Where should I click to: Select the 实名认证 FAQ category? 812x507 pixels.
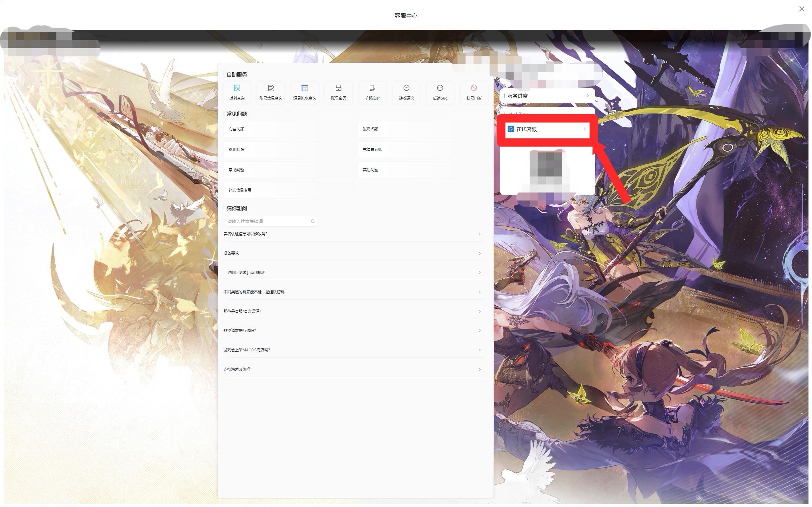pyautogui.click(x=288, y=129)
